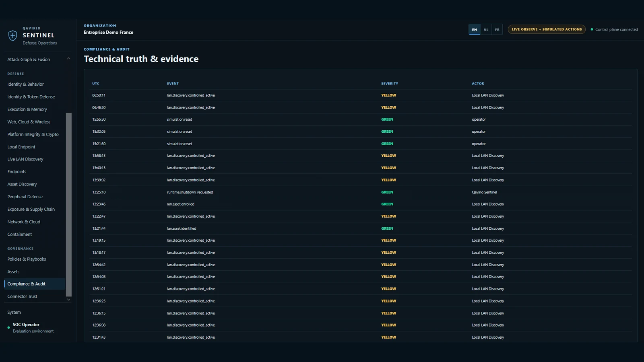Click the green SOC Operator status dot
The height and width of the screenshot is (362, 644).
[x=8, y=328]
